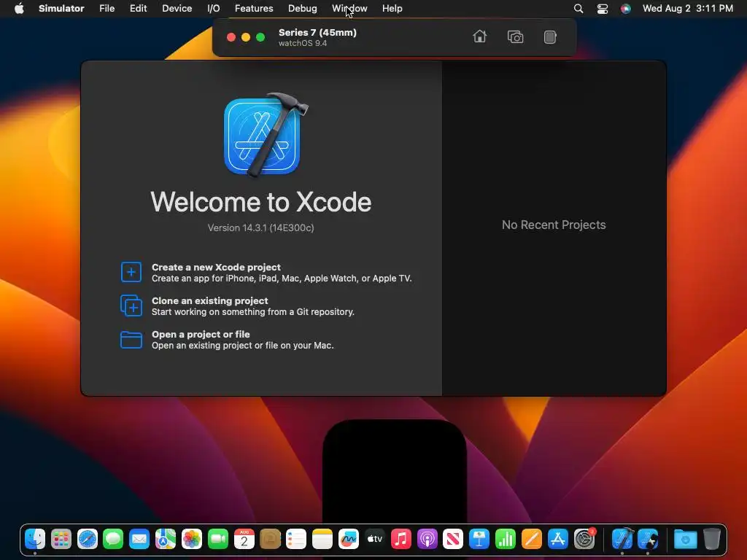Click the Siri icon in menu bar

[625, 9]
